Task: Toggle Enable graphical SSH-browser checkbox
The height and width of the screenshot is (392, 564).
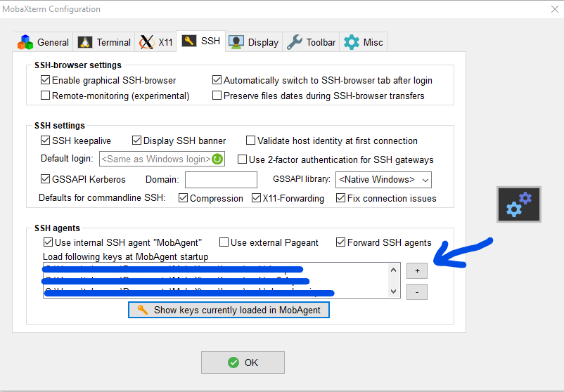Action: (x=45, y=80)
